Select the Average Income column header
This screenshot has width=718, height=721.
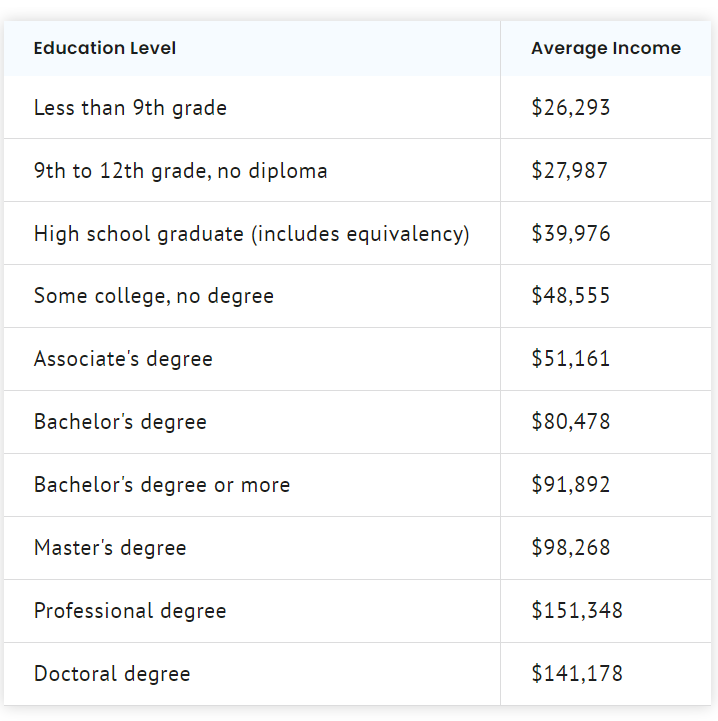click(606, 48)
